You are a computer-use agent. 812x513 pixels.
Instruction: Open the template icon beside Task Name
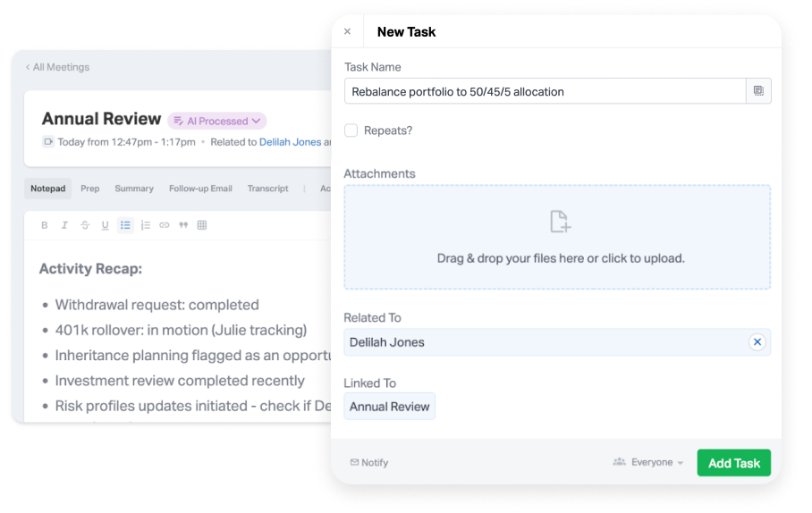click(x=758, y=91)
